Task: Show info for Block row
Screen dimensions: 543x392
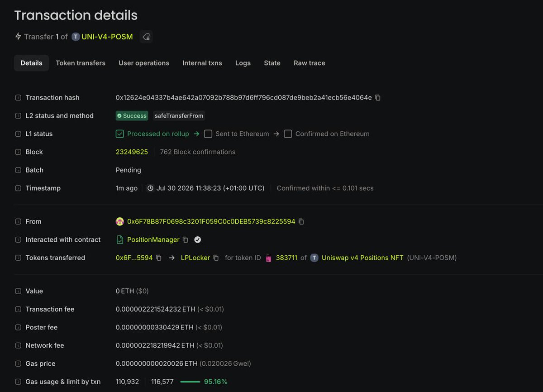Action: pyautogui.click(x=18, y=152)
